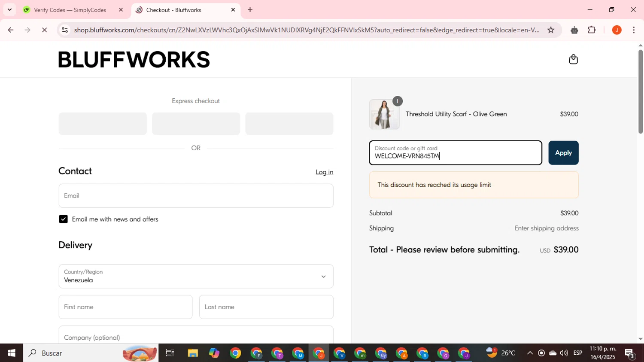Open the Chrome profile Gy taskbar icon
The image size is (644, 362).
click(381, 353)
